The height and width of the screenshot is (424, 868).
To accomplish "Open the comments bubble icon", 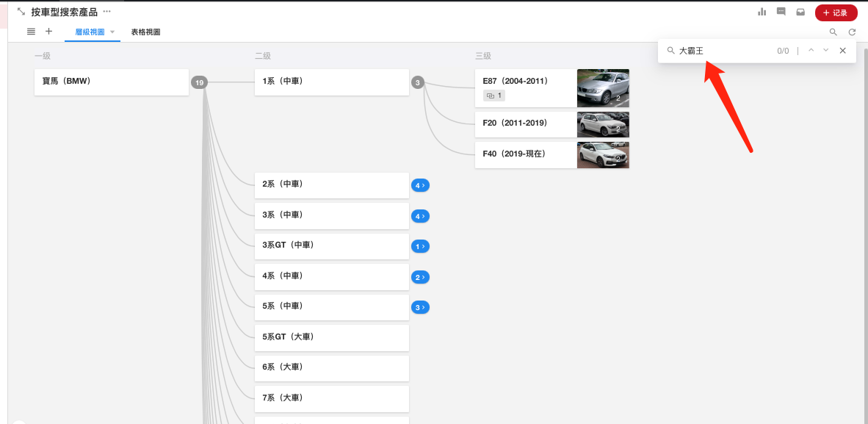I will tap(781, 12).
